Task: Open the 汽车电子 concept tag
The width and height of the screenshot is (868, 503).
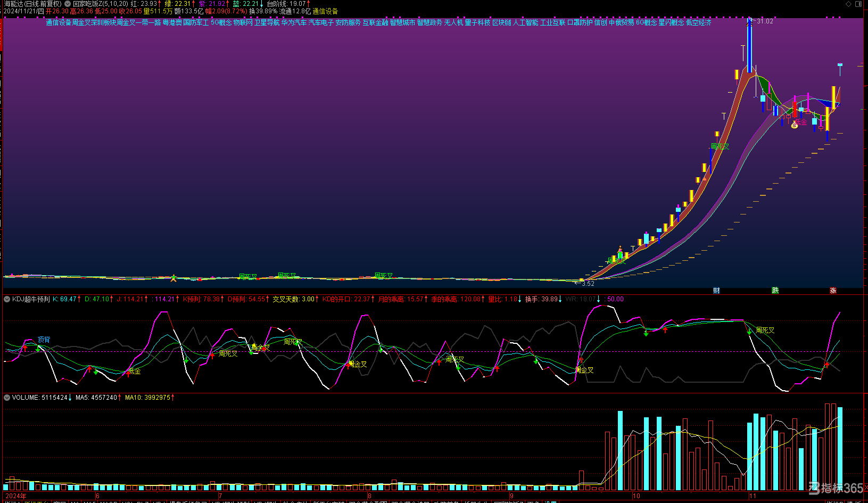Action: [x=321, y=22]
